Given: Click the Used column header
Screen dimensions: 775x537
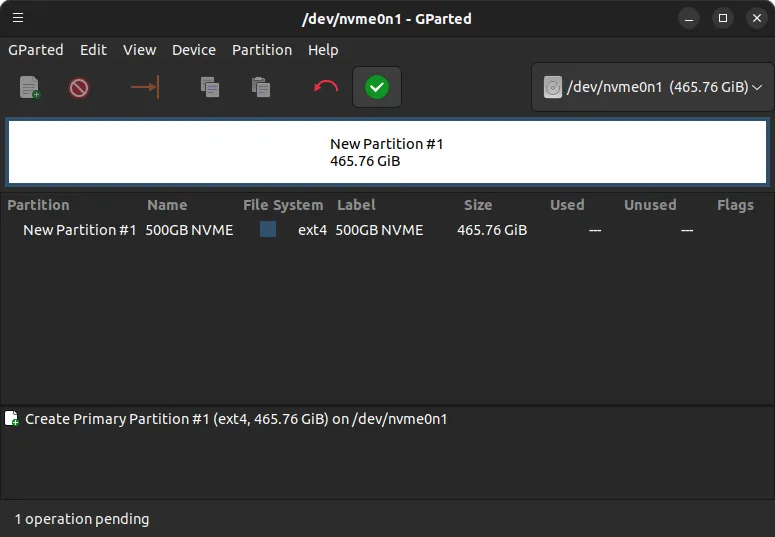Looking at the screenshot, I should point(567,205).
